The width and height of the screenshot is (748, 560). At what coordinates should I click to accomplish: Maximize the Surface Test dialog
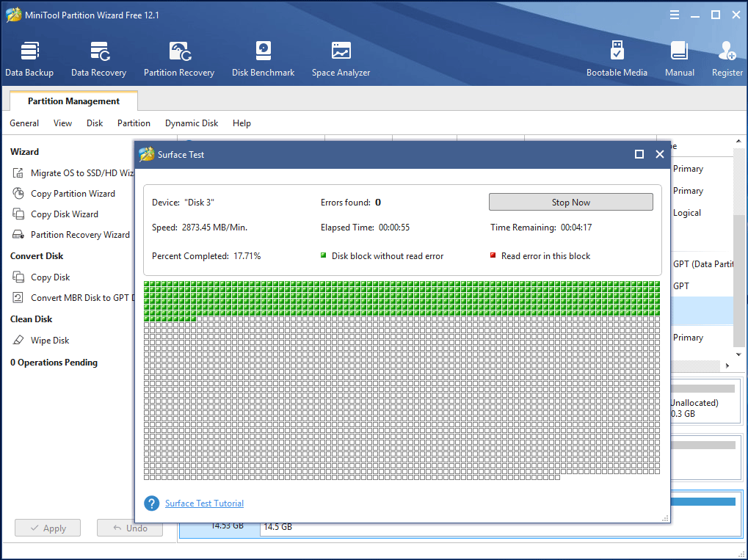click(x=639, y=154)
